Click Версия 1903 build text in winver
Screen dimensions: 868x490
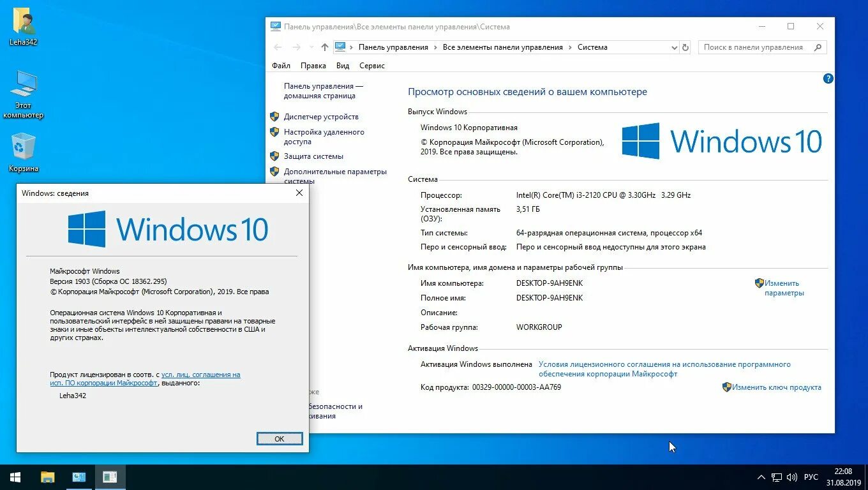[108, 281]
